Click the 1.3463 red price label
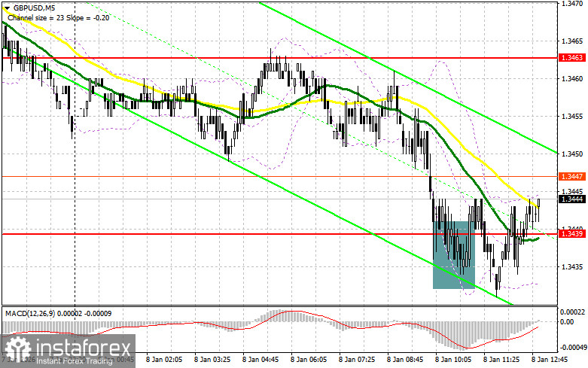This screenshot has height=368, width=588. (x=571, y=58)
